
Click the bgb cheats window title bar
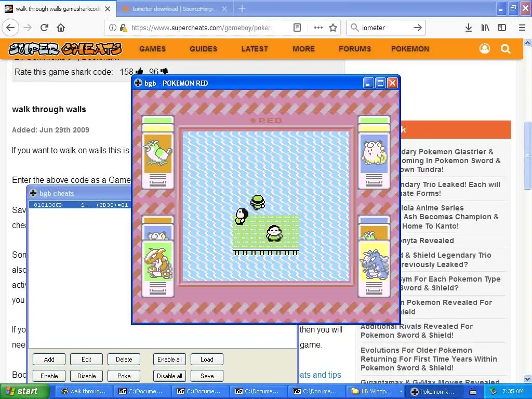(79, 193)
